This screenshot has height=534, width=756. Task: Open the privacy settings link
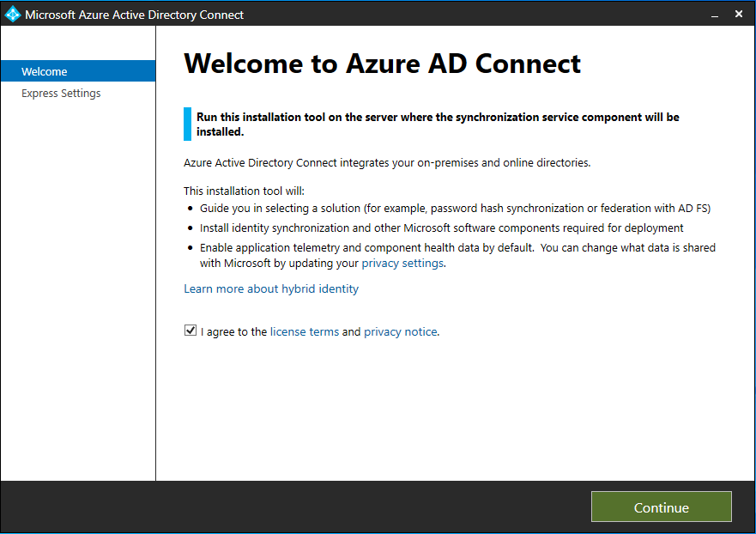(x=402, y=264)
